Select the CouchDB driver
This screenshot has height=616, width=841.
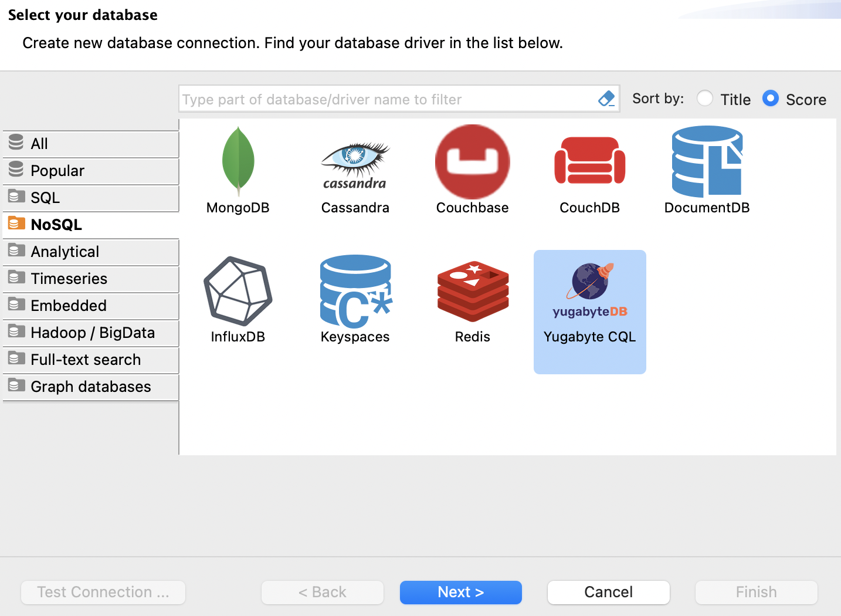click(x=589, y=170)
